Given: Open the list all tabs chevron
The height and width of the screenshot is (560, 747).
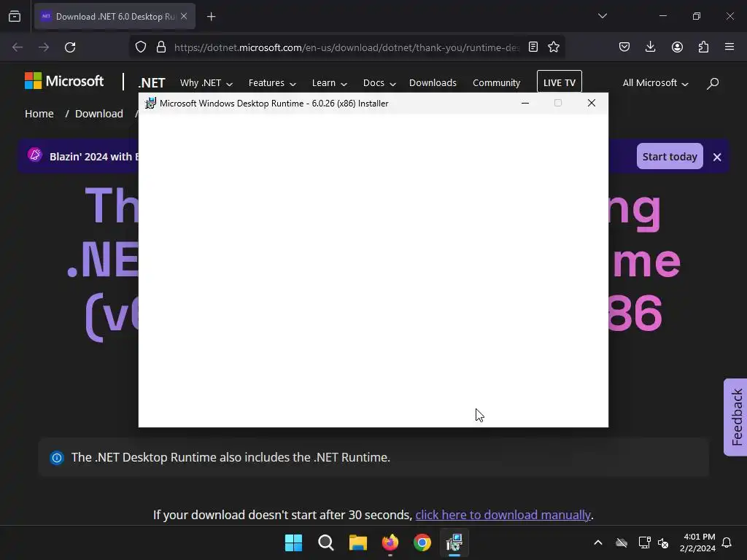Looking at the screenshot, I should click(x=602, y=16).
